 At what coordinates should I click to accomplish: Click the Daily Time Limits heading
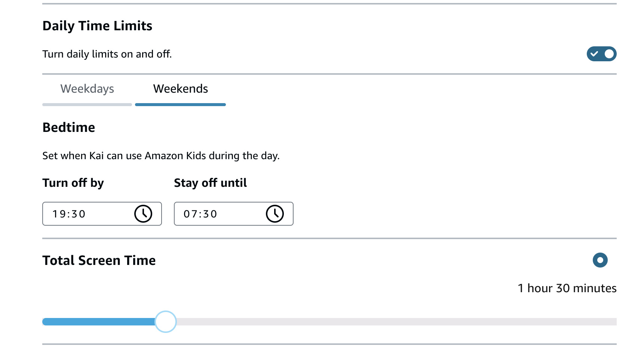pos(97,26)
